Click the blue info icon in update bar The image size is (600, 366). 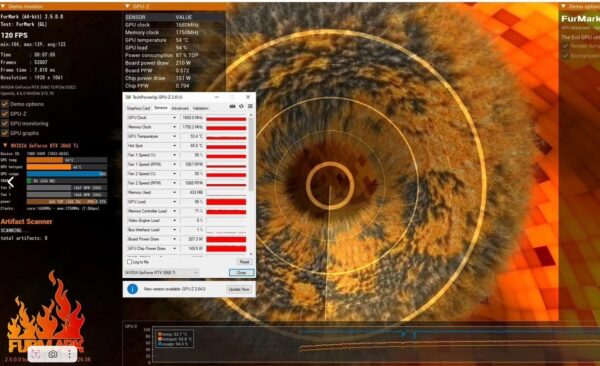pos(132,289)
